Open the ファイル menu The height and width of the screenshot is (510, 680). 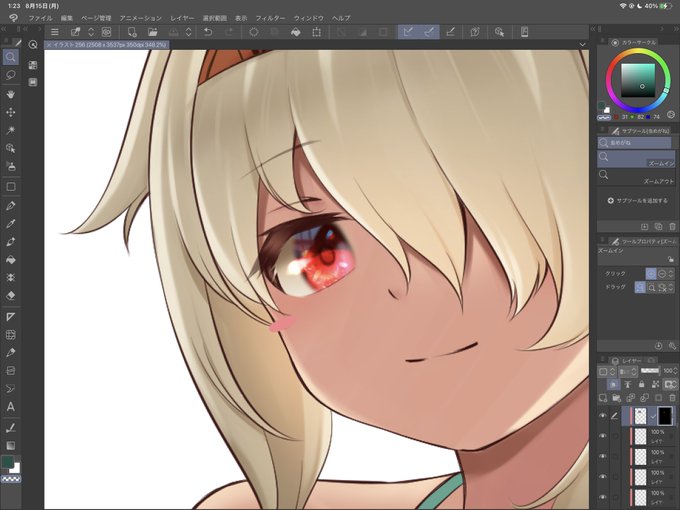[x=40, y=18]
